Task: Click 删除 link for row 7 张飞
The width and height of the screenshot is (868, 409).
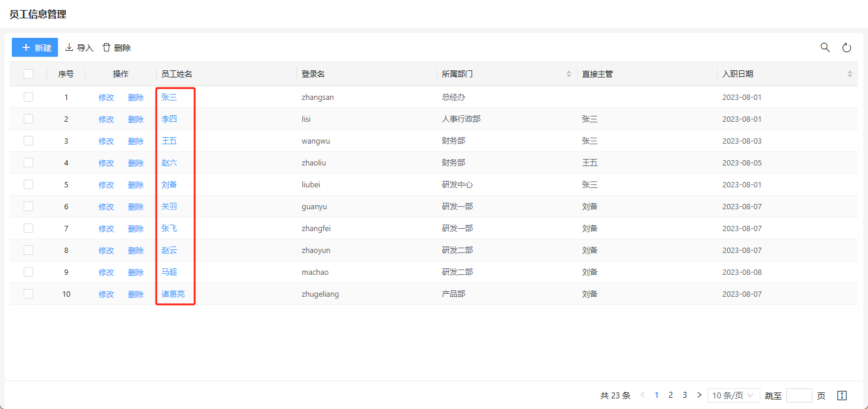Action: 135,228
